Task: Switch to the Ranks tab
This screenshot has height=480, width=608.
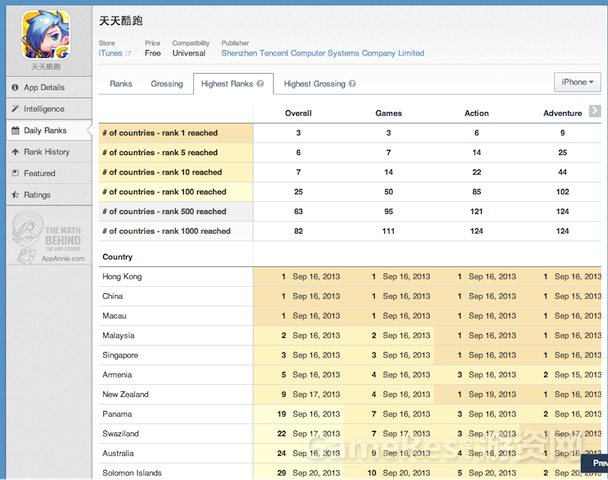Action: tap(121, 84)
